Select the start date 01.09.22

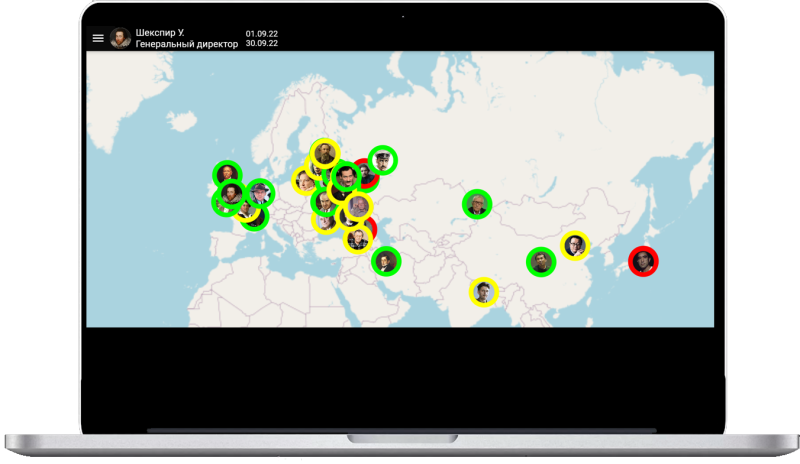click(262, 34)
